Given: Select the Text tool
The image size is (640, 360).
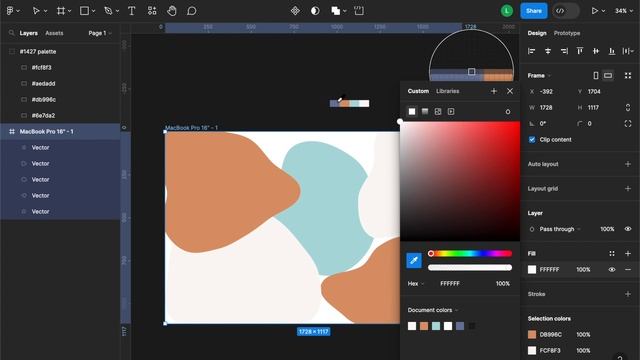Looking at the screenshot, I should click(131, 11).
